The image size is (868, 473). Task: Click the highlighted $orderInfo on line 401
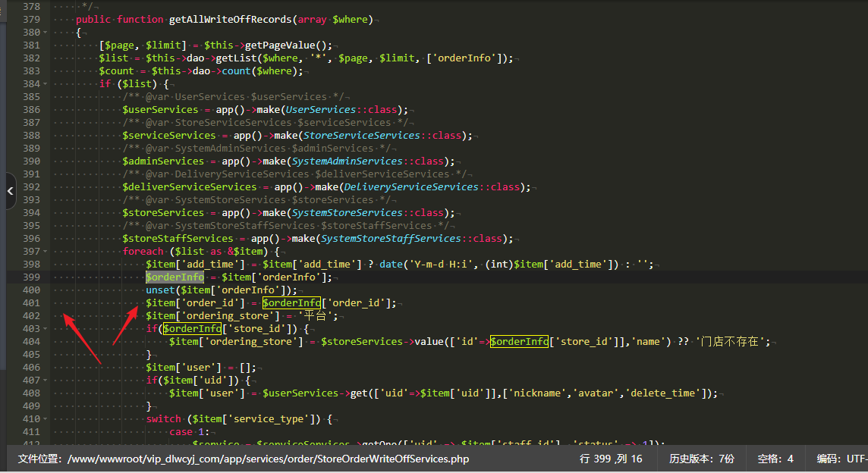[291, 303]
